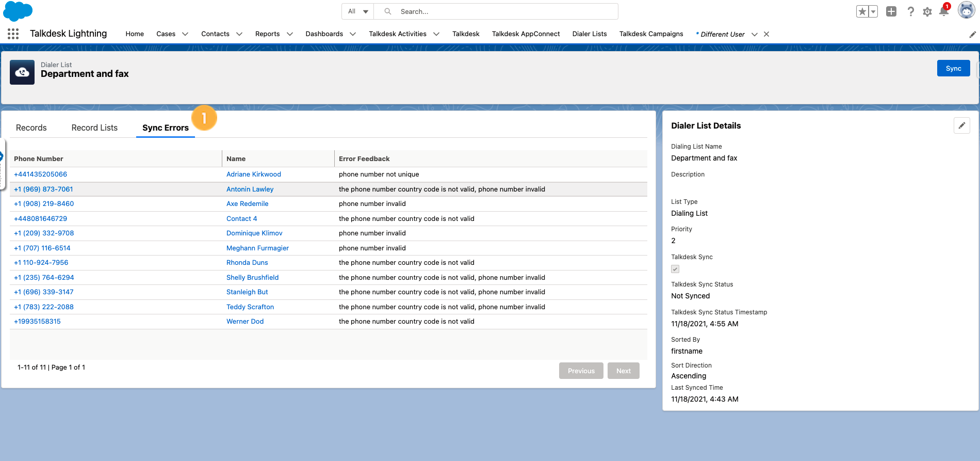
Task: Open the Contact 4 link
Action: [x=241, y=219]
